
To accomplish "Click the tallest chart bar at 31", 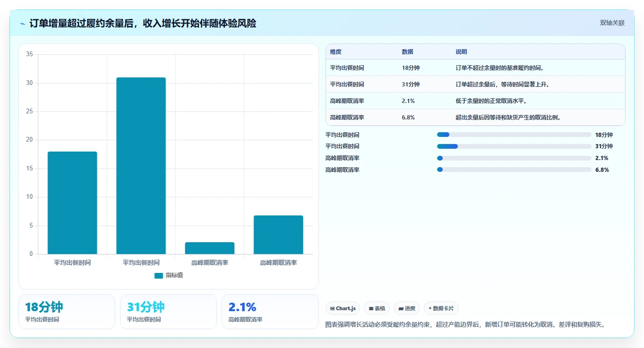I will [x=141, y=166].
